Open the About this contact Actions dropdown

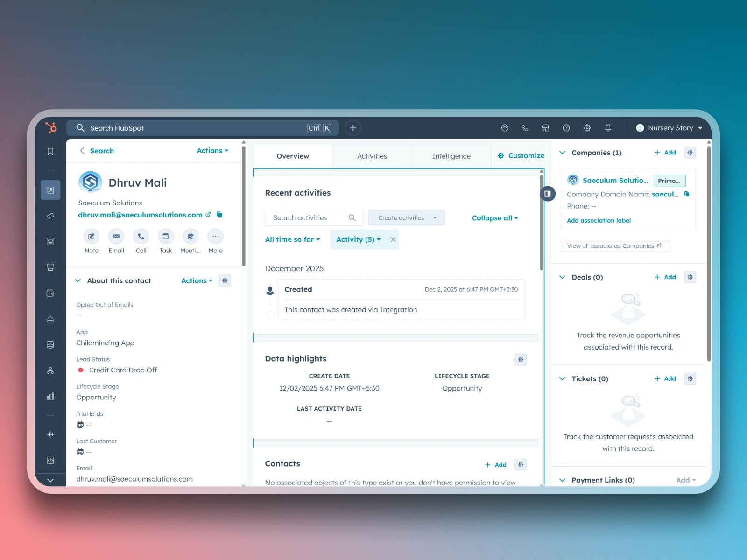197,280
